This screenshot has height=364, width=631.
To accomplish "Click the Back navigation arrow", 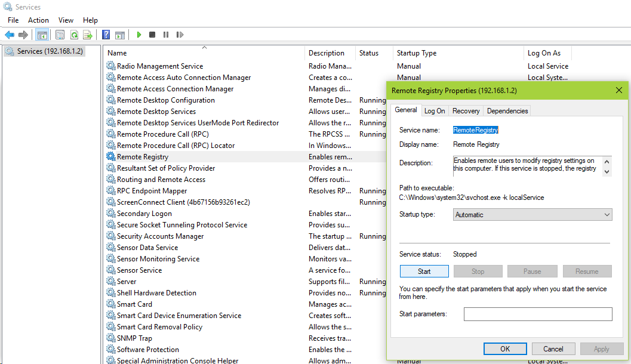I will point(10,34).
